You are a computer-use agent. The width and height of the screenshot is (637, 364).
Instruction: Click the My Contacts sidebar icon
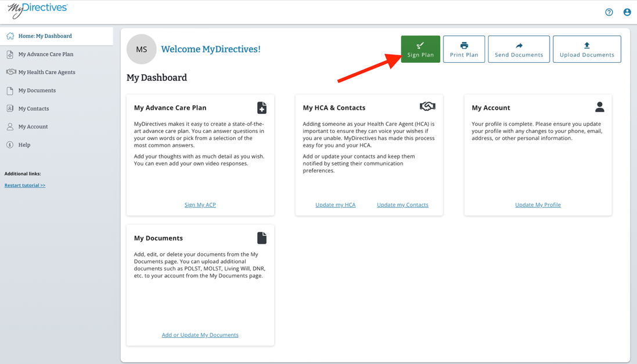10,109
